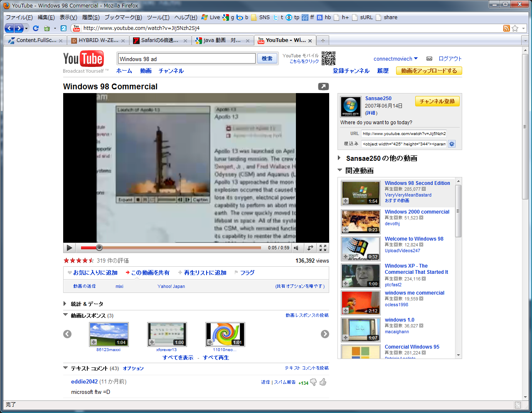Switch to the 'Safariの6倍速...' tab
532x413 pixels.
click(x=160, y=40)
